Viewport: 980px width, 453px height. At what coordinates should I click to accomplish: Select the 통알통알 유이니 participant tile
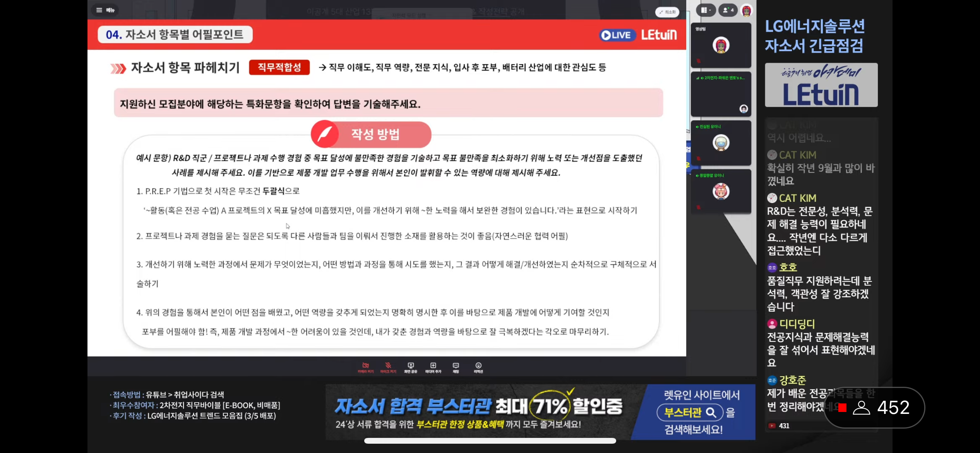(721, 191)
